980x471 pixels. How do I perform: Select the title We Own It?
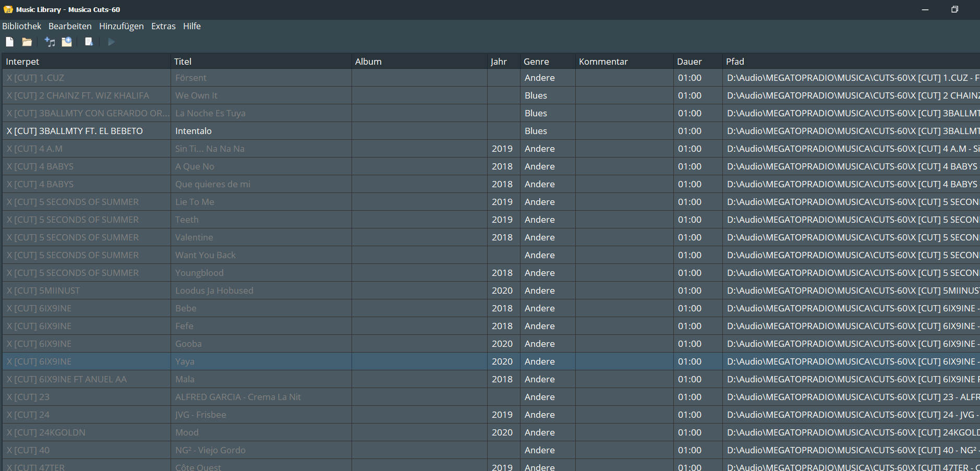click(196, 95)
